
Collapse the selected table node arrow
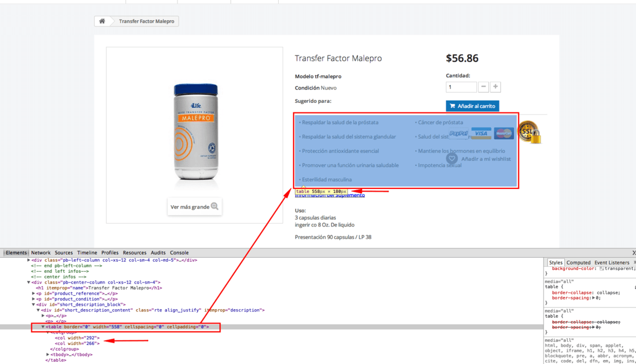pyautogui.click(x=43, y=326)
